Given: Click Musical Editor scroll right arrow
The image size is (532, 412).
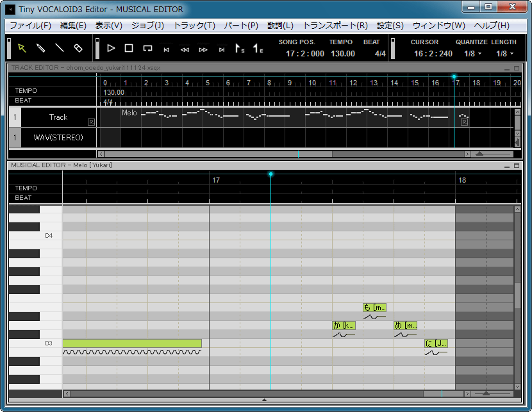Looking at the screenshot, I should pyautogui.click(x=467, y=393).
